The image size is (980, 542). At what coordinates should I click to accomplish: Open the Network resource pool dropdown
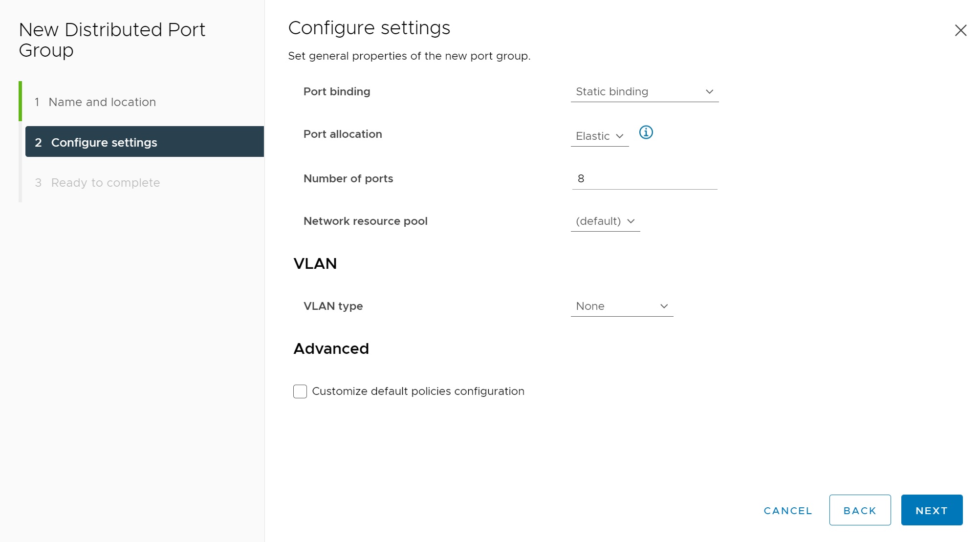605,221
